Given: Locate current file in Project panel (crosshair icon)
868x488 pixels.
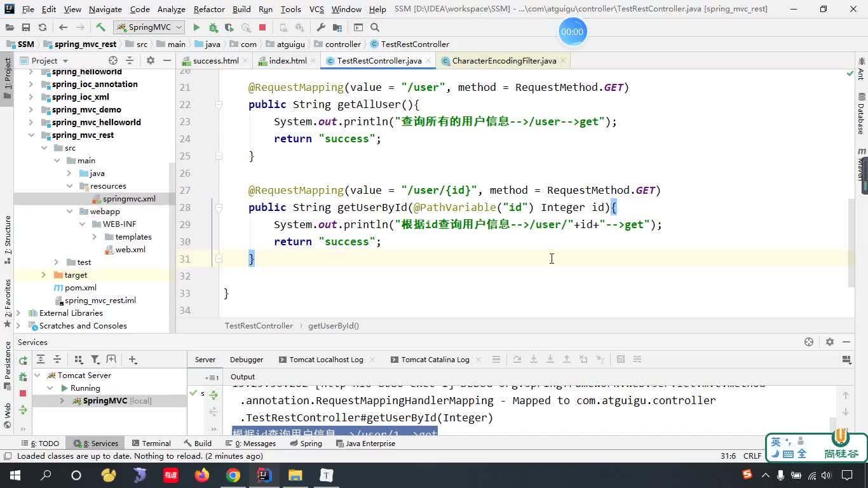Looking at the screenshot, I should [112, 60].
